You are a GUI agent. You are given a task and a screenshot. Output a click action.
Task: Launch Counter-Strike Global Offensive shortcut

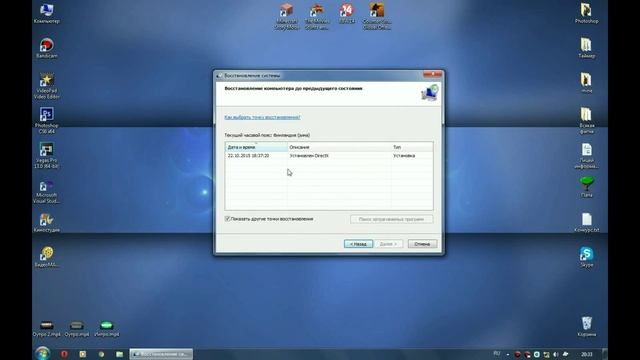pos(376,16)
